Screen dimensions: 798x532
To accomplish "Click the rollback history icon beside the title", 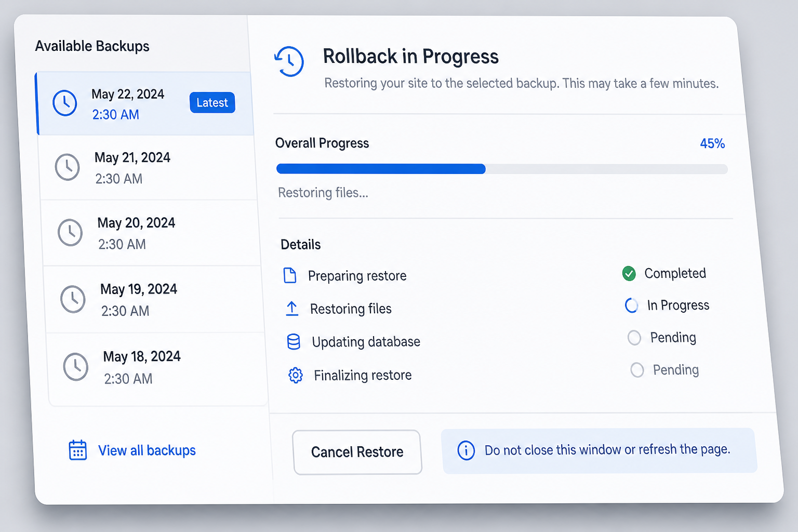I will (x=289, y=61).
